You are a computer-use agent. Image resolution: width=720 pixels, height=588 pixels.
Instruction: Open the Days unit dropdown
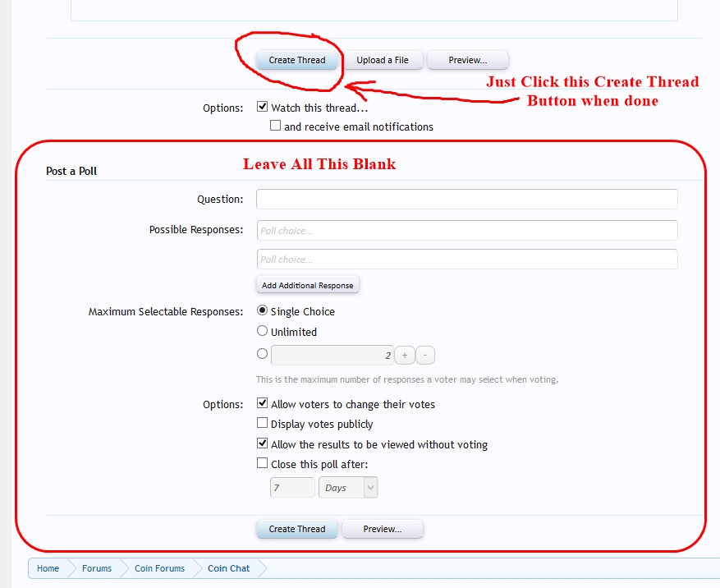pos(348,487)
